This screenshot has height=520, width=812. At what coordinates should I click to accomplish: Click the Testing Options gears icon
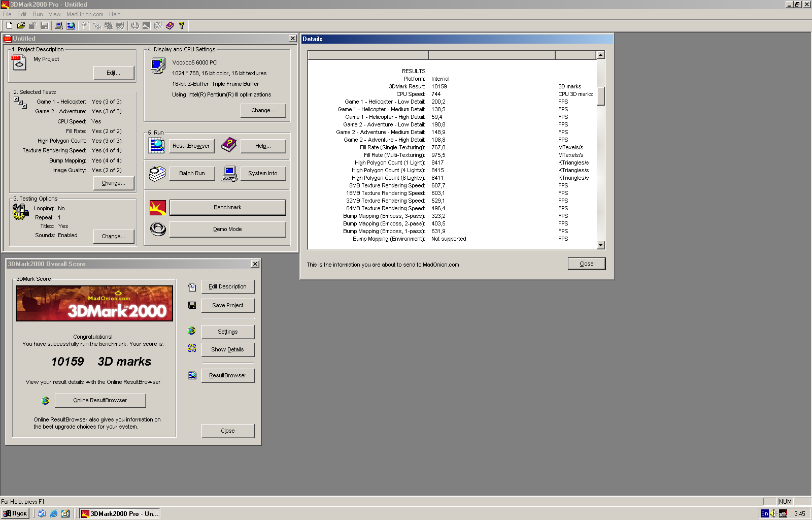pos(20,211)
